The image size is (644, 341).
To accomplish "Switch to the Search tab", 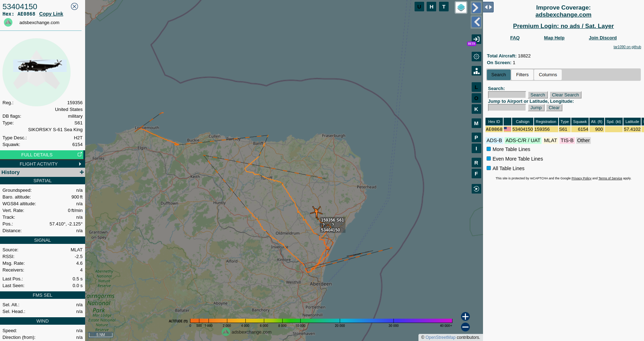I will (498, 75).
